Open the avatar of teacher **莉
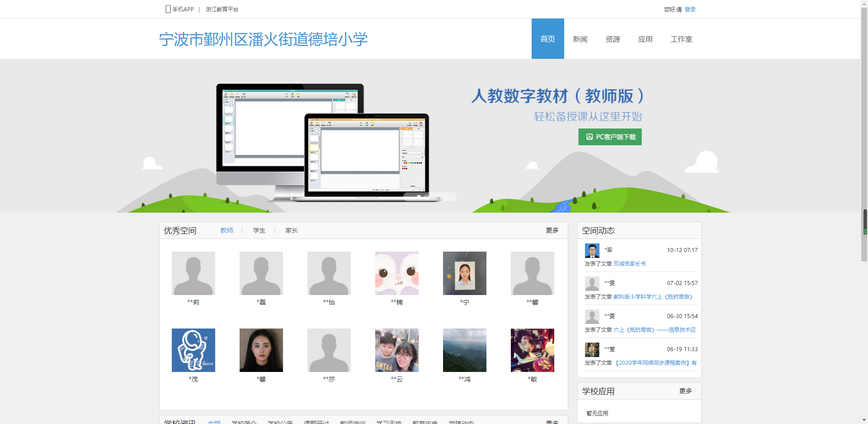The width and height of the screenshot is (868, 424). (x=193, y=273)
